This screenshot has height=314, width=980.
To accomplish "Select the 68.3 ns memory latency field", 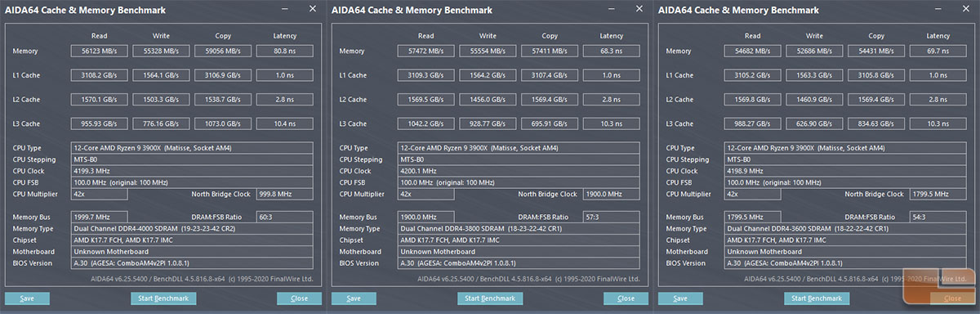I will pyautogui.click(x=611, y=51).
